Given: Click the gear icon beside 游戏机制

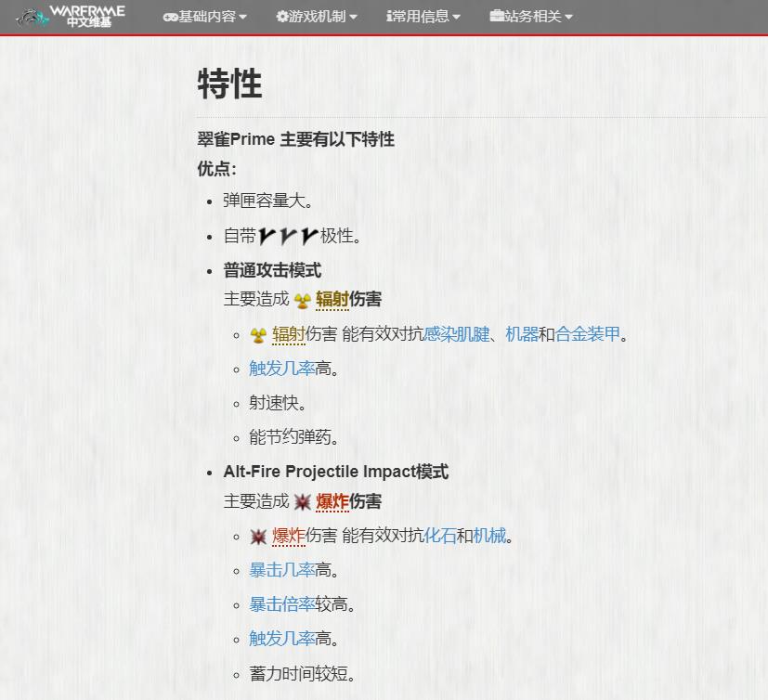Looking at the screenshot, I should tap(281, 17).
